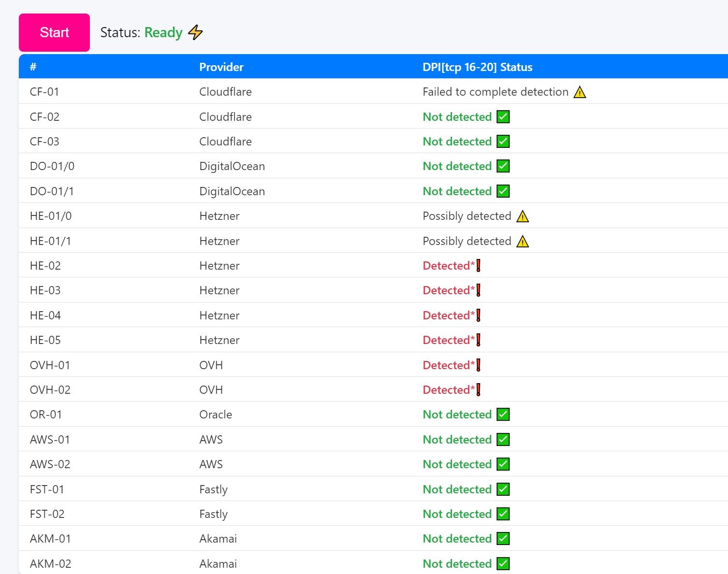Screen dimensions: 728x574
Task: Click the 'Provider' column header
Action: pos(221,67)
